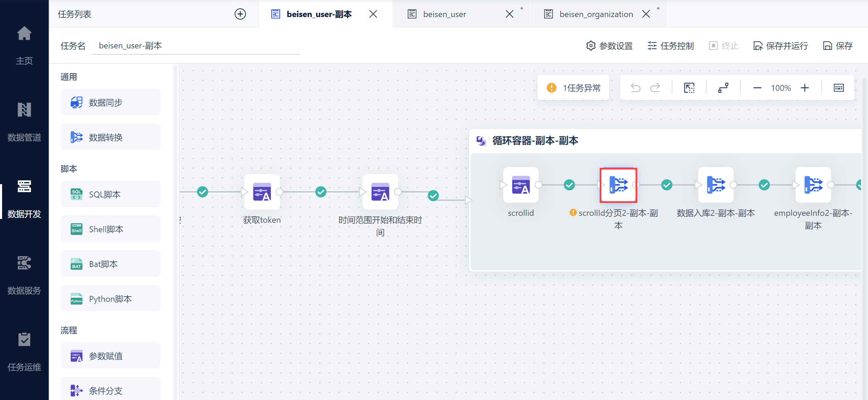Click the auto-layout connection icon
The height and width of the screenshot is (400, 868).
723,88
